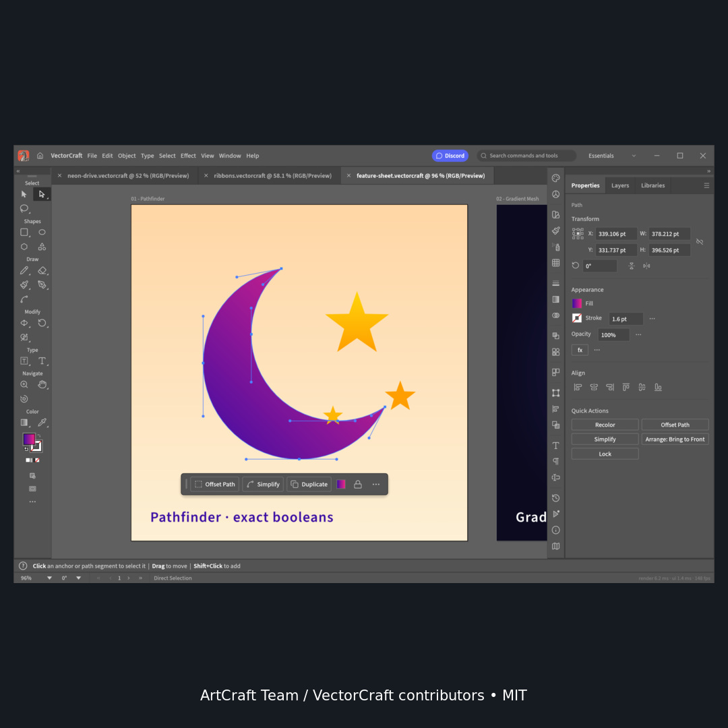Activate the Direct Selection tool
Screen dimensions: 728x728
click(x=42, y=194)
